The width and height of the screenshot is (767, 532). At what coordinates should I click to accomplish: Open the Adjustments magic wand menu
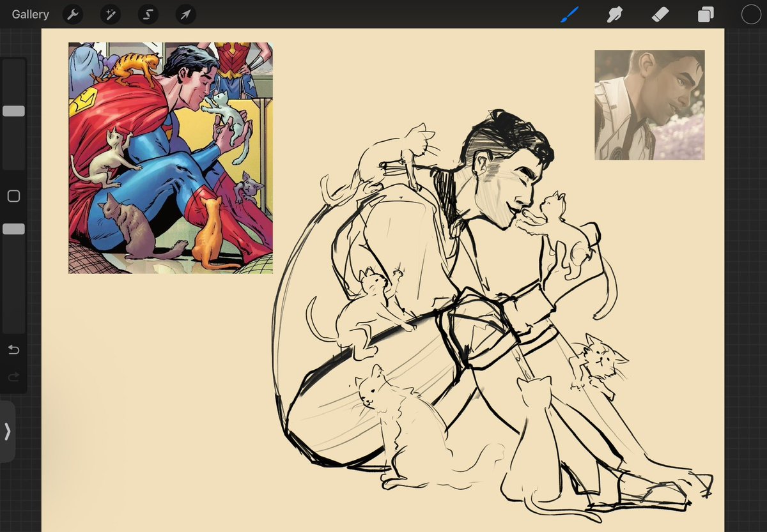(x=111, y=15)
